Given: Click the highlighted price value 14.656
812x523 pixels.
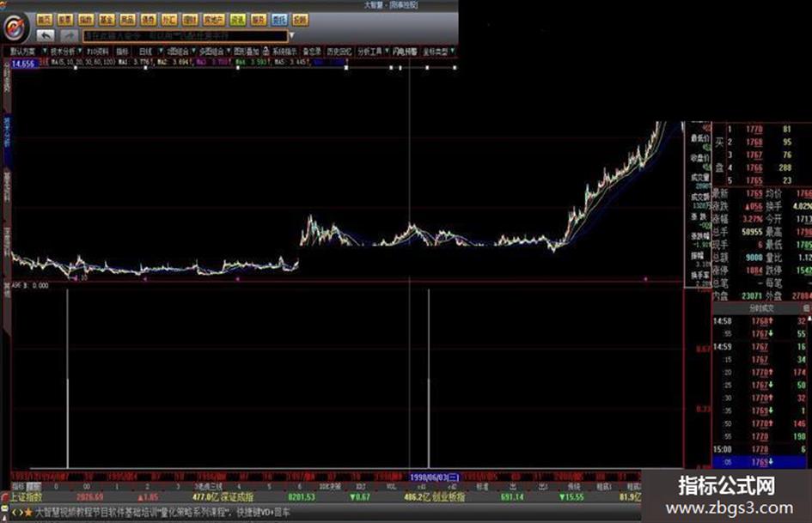Looking at the screenshot, I should pos(23,64).
